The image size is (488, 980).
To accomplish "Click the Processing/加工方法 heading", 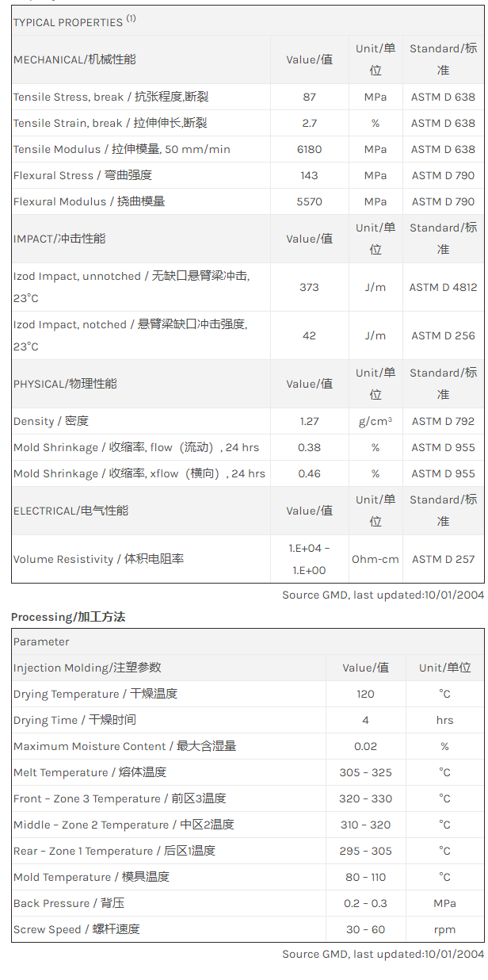I will [68, 616].
